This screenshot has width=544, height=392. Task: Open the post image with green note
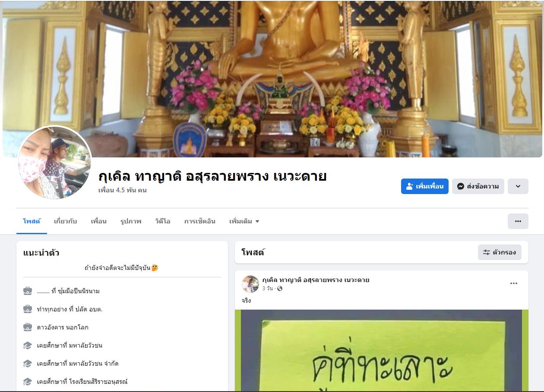point(382,350)
